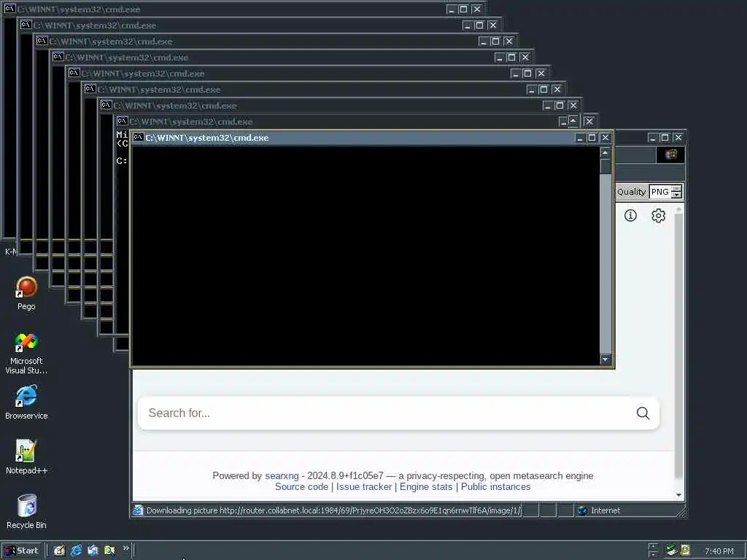
Task: Focus the Search for... input box
Action: (398, 413)
